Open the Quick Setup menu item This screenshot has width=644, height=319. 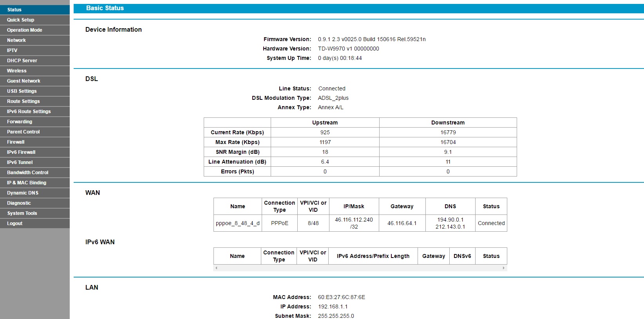[x=35, y=20]
